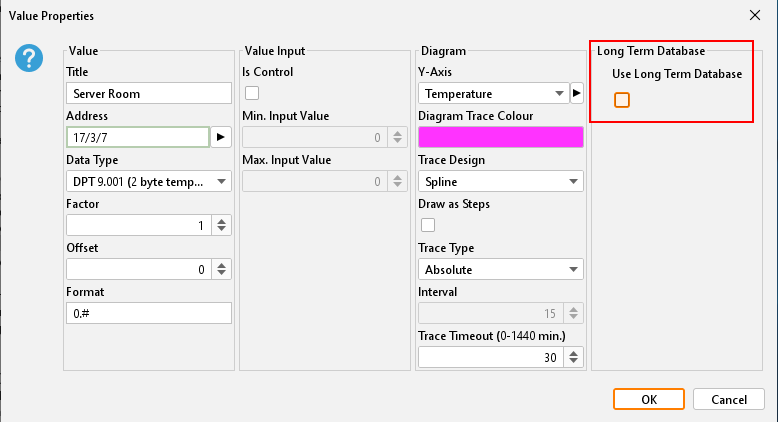The height and width of the screenshot is (422, 778).
Task: Increase the Factor value using up arrow
Action: pos(222,221)
